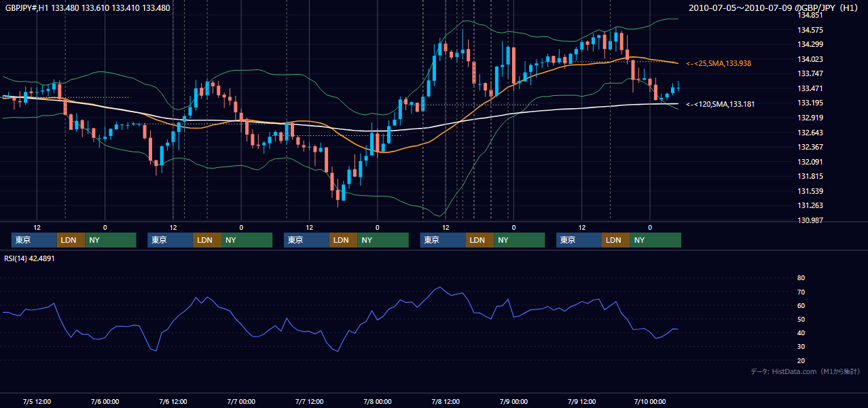Viewport: 868px width, 408px height.
Task: Click price axis value 134.299
Action: (x=810, y=44)
